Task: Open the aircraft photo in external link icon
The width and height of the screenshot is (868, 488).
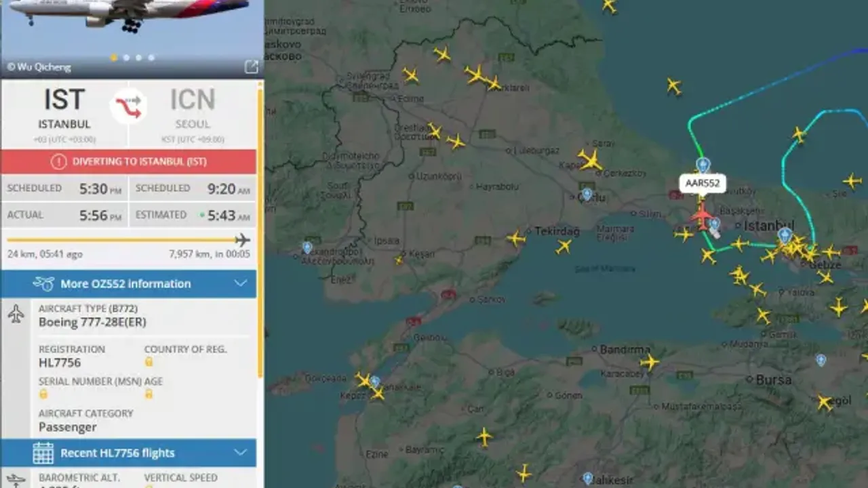Action: pyautogui.click(x=252, y=66)
